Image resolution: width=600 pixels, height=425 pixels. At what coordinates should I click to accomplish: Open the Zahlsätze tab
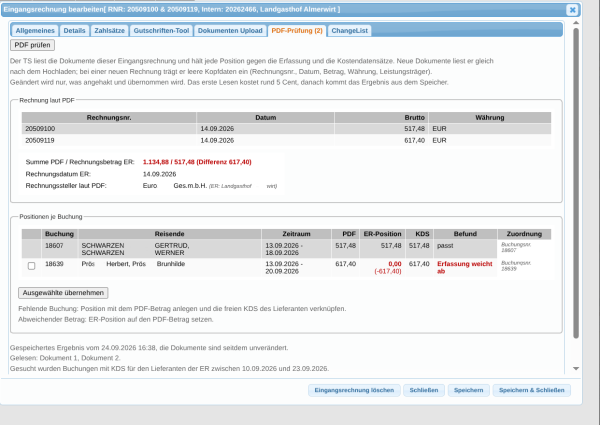pos(109,31)
